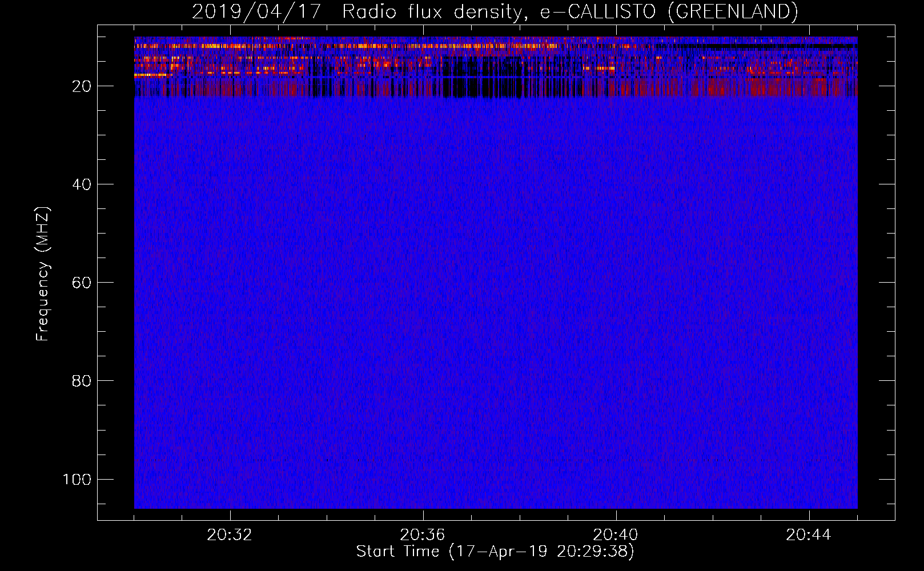This screenshot has width=924, height=571.
Task: Click the 80 MHz y-axis tick label
Action: point(82,381)
